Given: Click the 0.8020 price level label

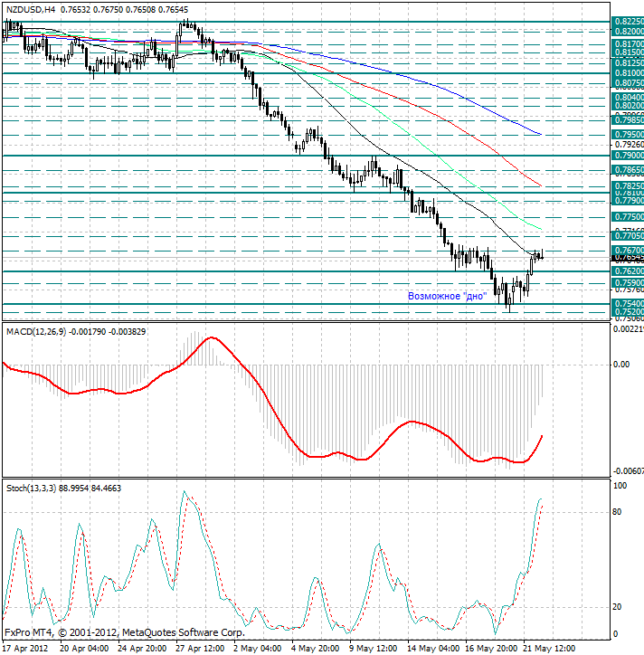Looking at the screenshot, I should (x=628, y=106).
